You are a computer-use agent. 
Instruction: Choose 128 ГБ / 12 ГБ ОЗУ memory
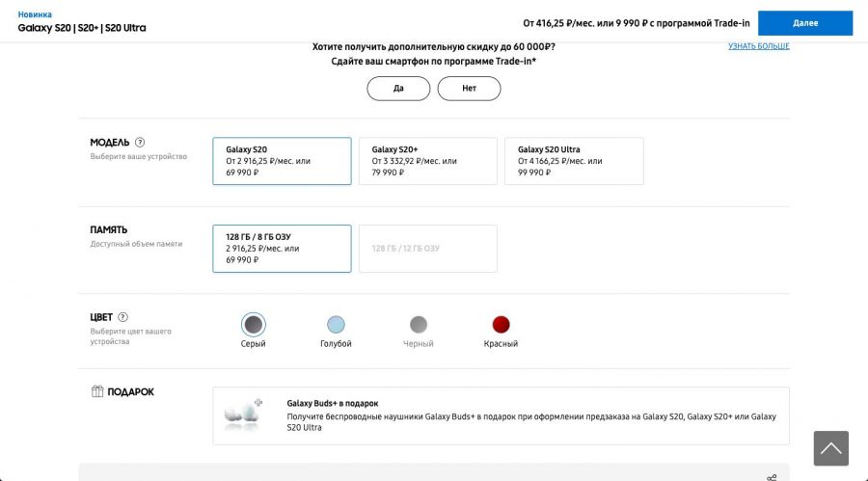428,249
